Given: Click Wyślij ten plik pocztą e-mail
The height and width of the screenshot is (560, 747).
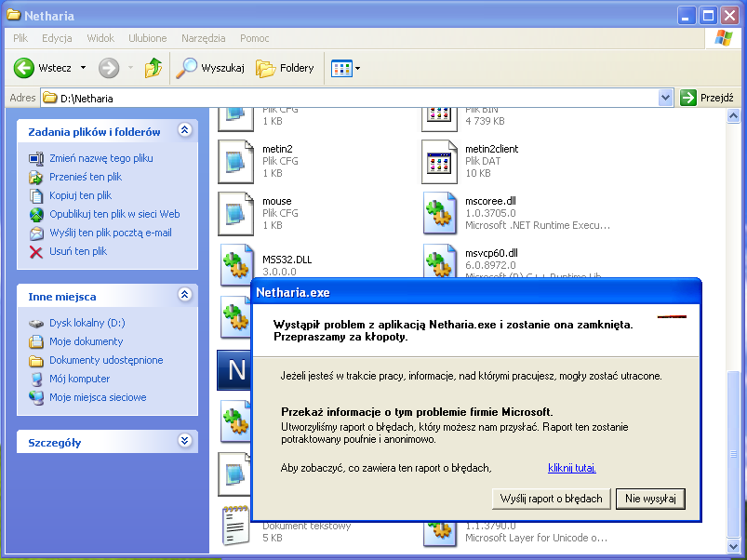Looking at the screenshot, I should (111, 233).
